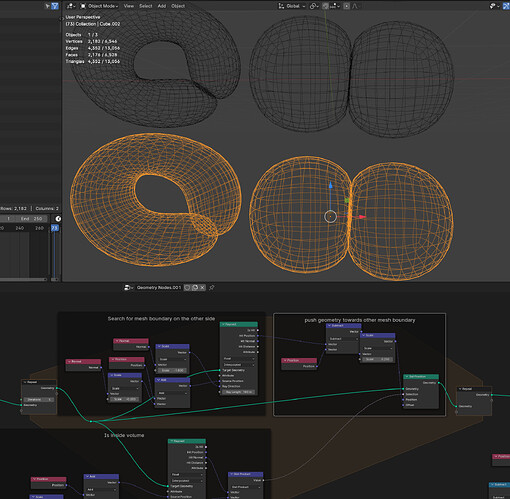Open the pivot point dropdown

click(x=314, y=6)
